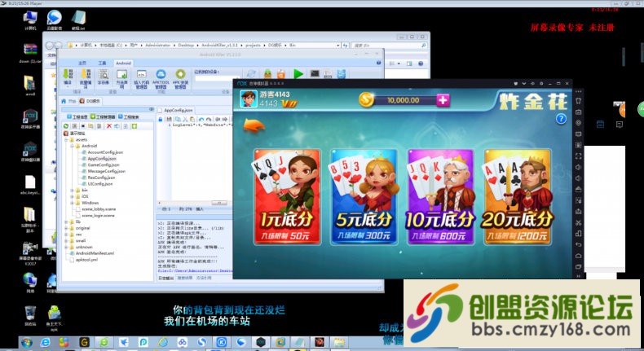The width and height of the screenshot is (644, 351).
Task: Click the green refresh icon in project tree toolbar
Action: [66, 126]
